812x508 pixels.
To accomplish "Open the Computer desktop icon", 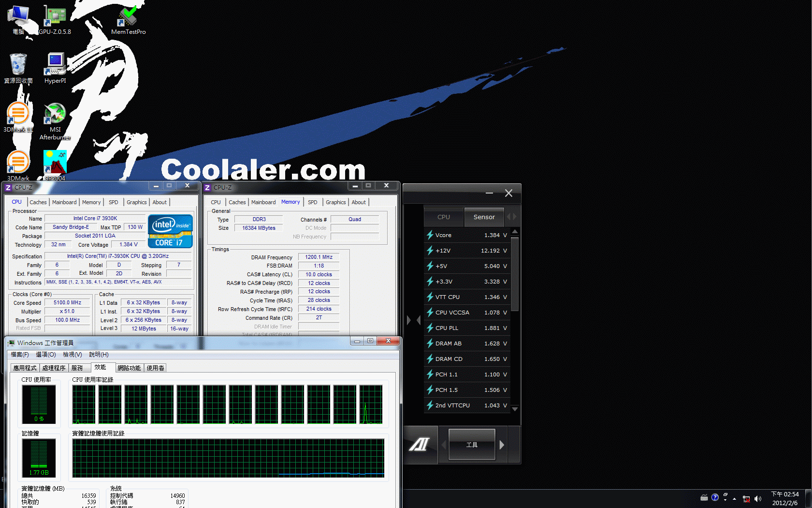I will click(x=18, y=20).
